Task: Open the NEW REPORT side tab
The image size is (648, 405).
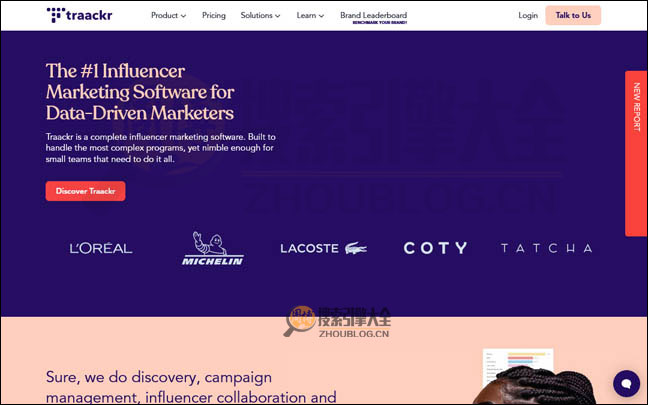Action: (x=636, y=153)
